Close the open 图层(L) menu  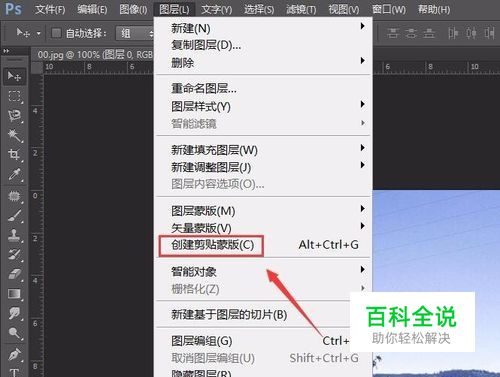[x=174, y=10]
